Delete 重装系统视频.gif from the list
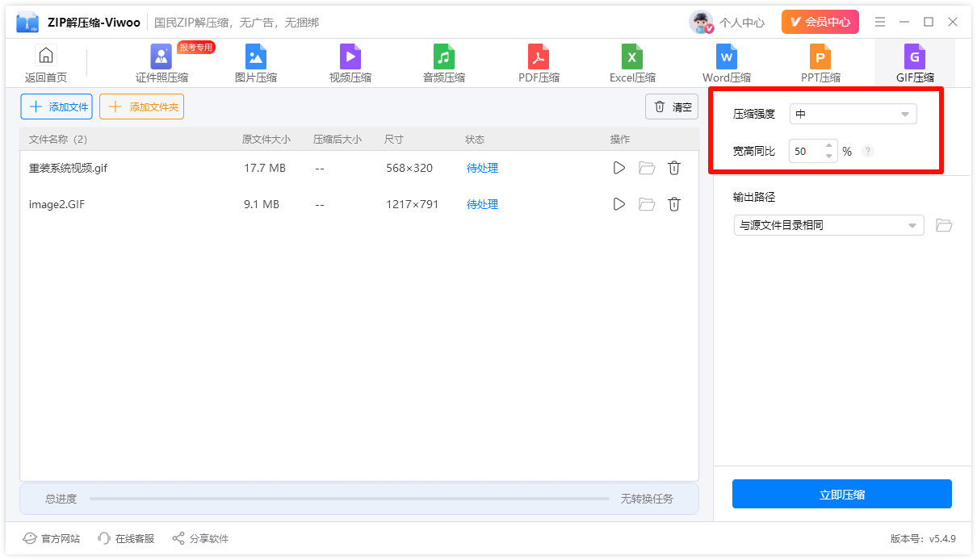The width and height of the screenshot is (977, 560). (x=674, y=168)
